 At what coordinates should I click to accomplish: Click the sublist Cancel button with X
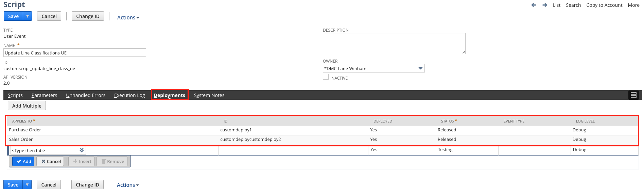[x=51, y=161]
